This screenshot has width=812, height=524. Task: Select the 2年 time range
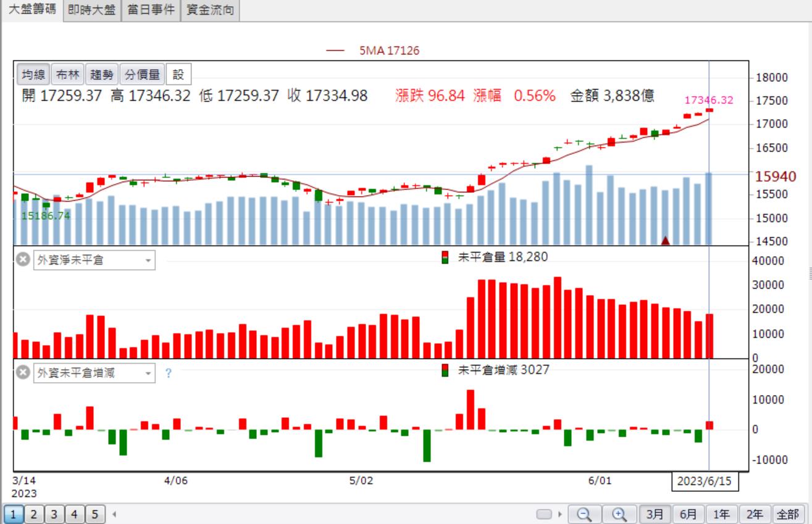coord(754,514)
